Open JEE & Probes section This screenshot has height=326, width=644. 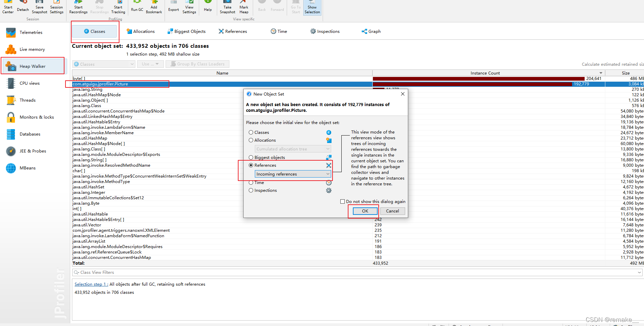pos(33,151)
